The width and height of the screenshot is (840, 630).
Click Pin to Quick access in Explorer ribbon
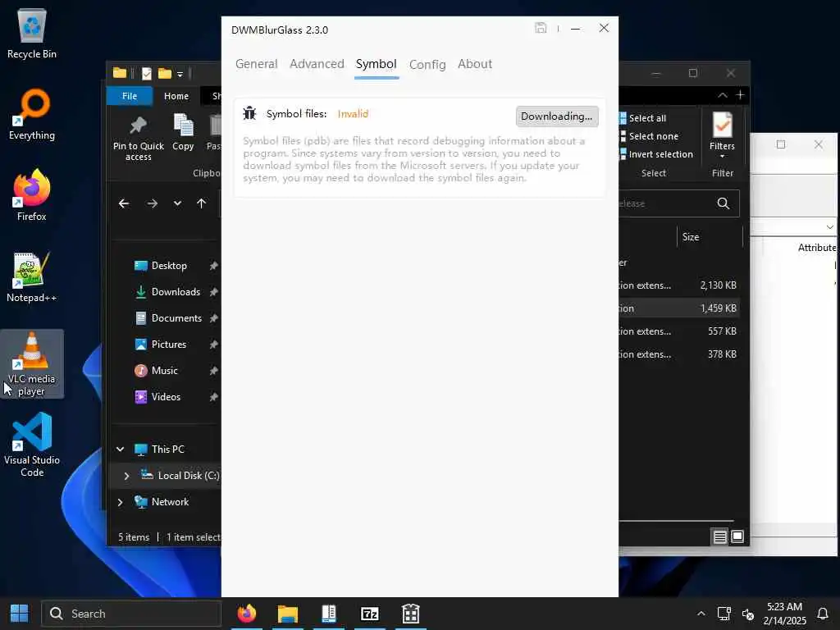[138, 138]
